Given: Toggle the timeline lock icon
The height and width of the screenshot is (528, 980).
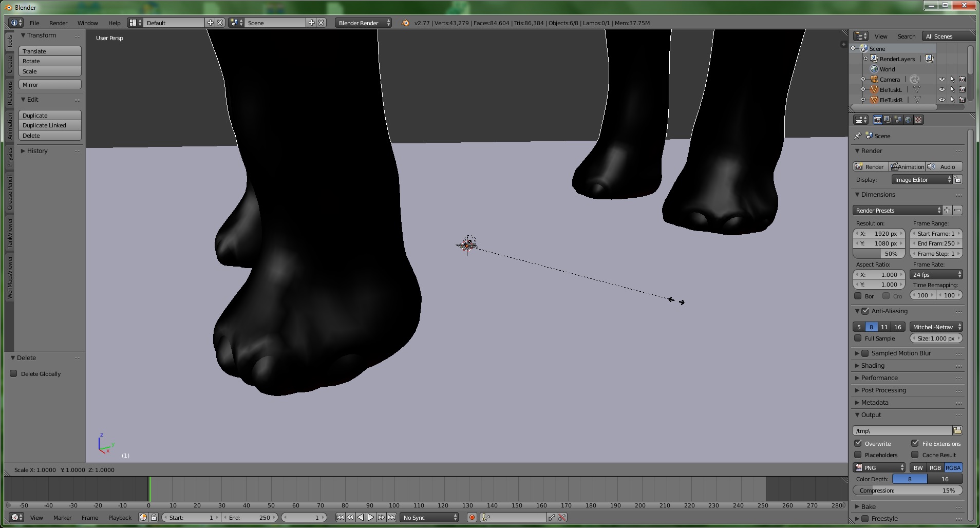Looking at the screenshot, I should click(154, 517).
